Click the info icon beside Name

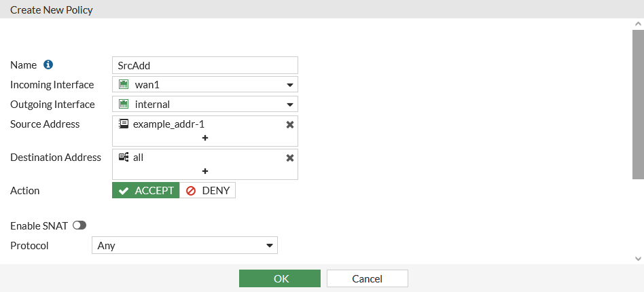click(x=48, y=65)
